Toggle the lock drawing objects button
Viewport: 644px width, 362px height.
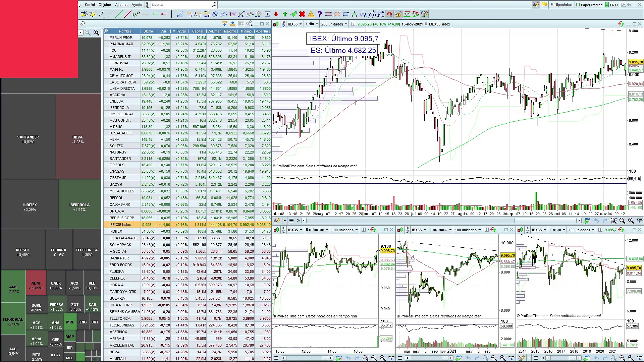(398, 14)
